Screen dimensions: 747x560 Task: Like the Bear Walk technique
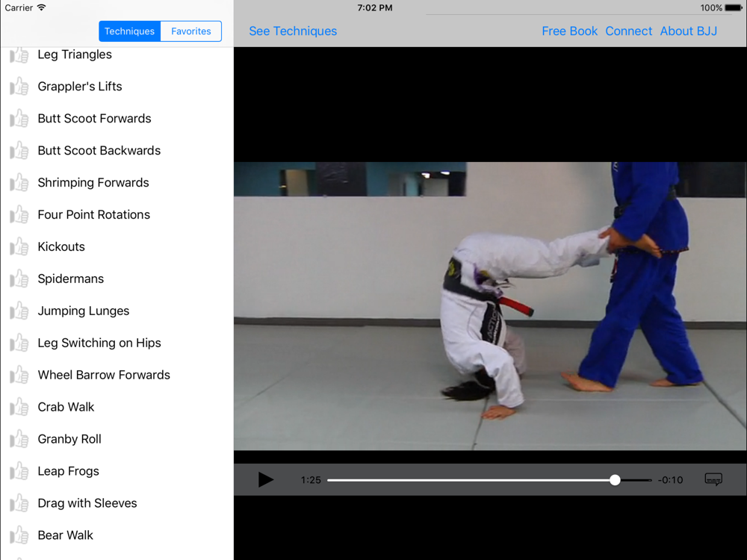(19, 535)
